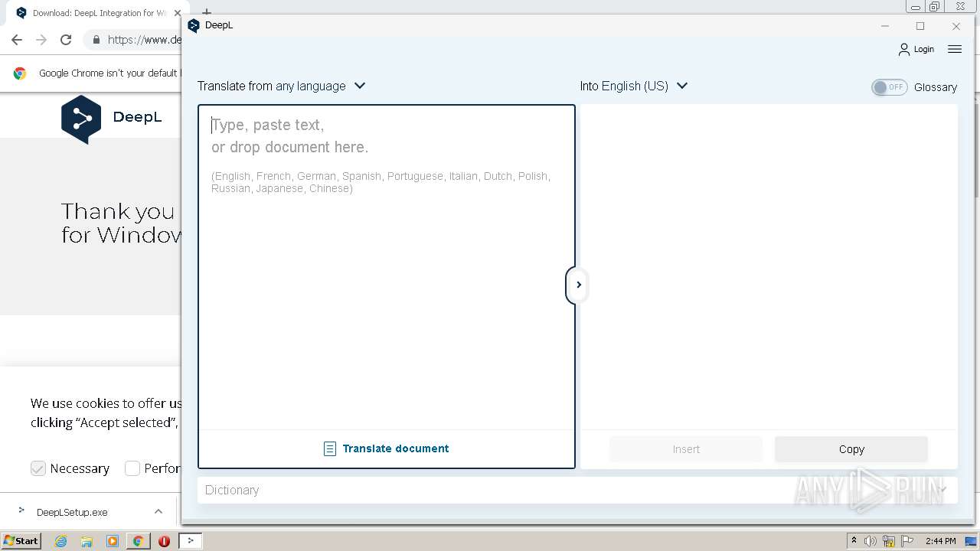Open the DeepL hamburger menu
The image size is (980, 551).
954,49
